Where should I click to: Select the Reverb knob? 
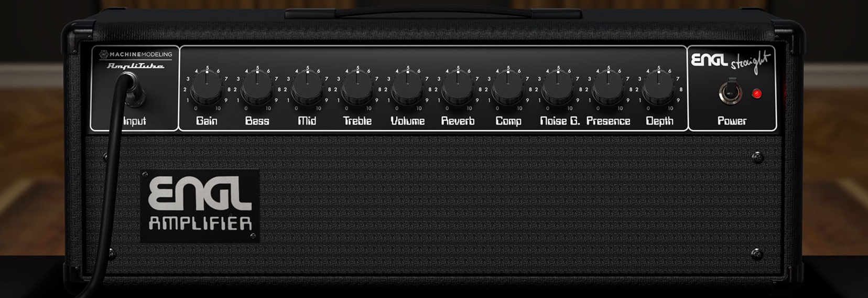[x=458, y=87]
